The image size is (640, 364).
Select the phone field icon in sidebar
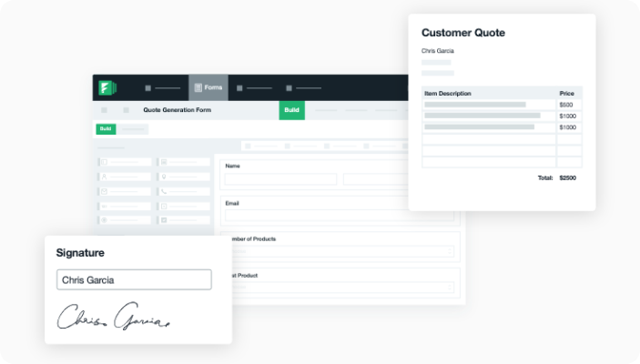point(163,191)
